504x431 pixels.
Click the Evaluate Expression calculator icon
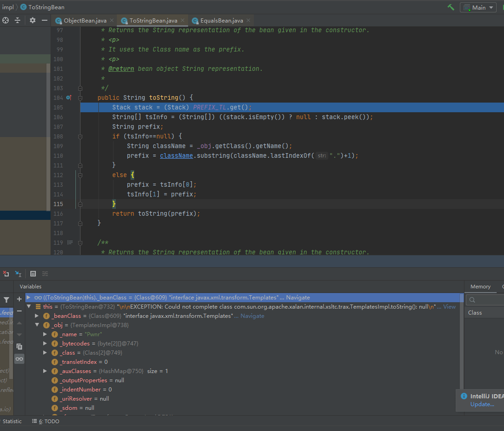point(33,274)
